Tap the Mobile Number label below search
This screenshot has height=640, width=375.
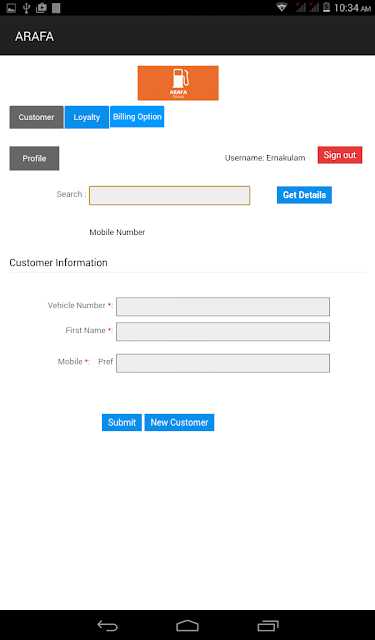pos(117,232)
